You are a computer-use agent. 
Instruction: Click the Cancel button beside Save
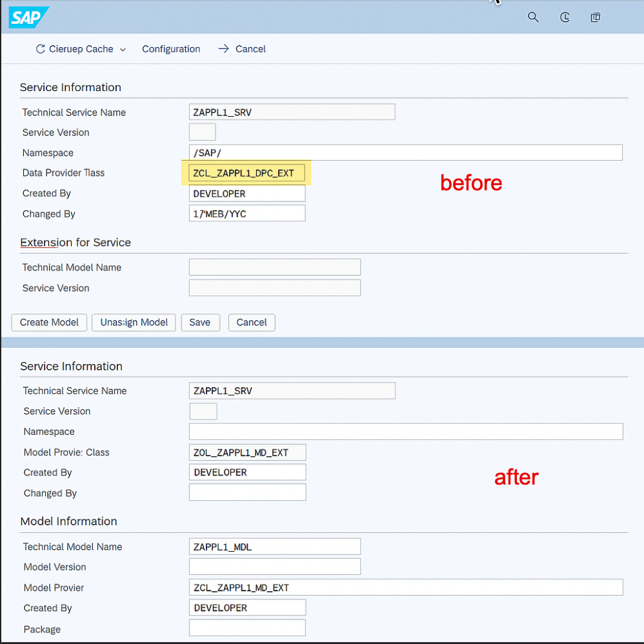pyautogui.click(x=252, y=323)
